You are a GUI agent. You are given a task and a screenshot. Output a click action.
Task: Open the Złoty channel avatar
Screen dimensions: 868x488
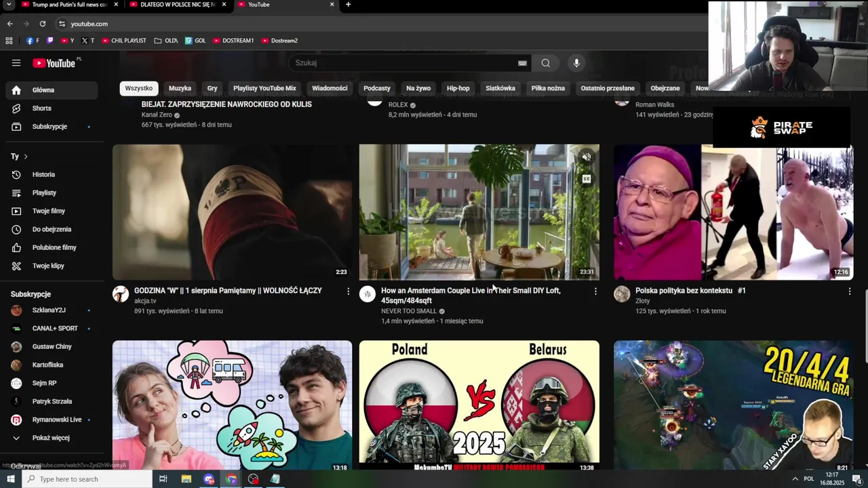pyautogui.click(x=622, y=294)
